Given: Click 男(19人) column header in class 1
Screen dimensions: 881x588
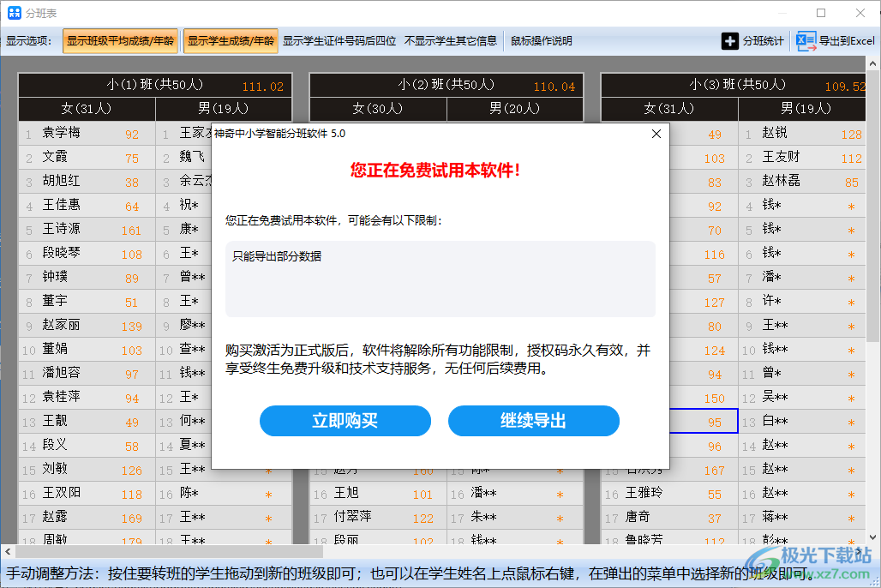Looking at the screenshot, I should click(224, 109).
